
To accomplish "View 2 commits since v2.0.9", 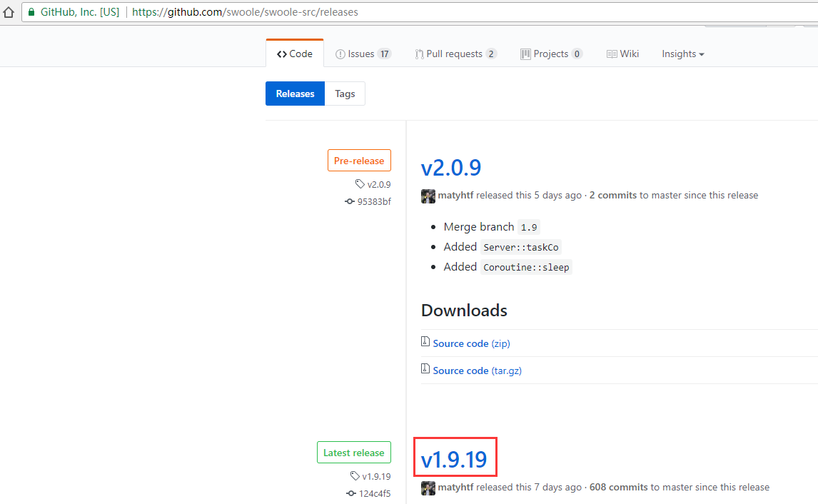I will pos(613,195).
